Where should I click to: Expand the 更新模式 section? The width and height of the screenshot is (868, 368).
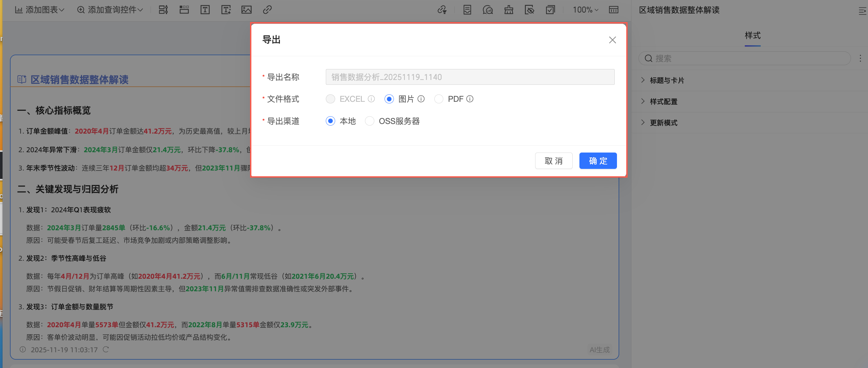[663, 123]
